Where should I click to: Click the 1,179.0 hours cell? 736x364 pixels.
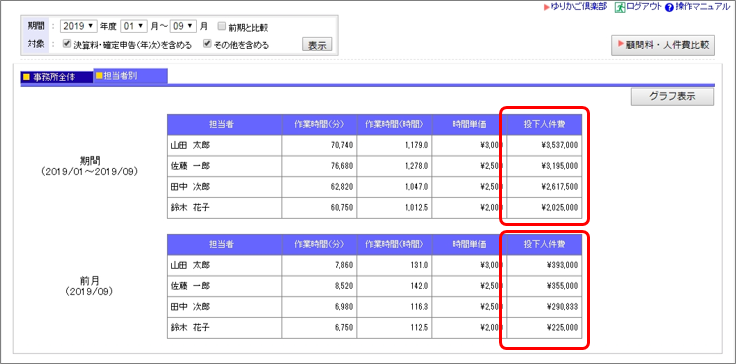click(x=394, y=146)
